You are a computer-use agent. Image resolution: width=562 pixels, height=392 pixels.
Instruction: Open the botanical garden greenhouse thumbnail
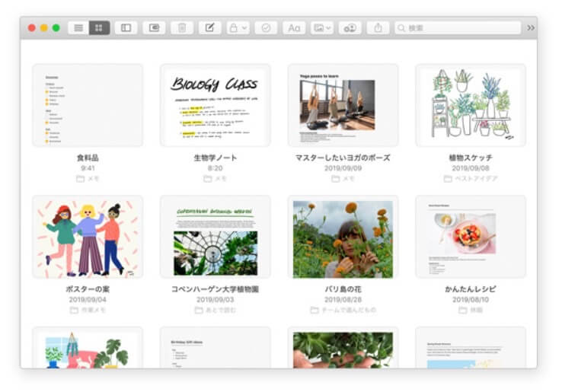click(216, 237)
